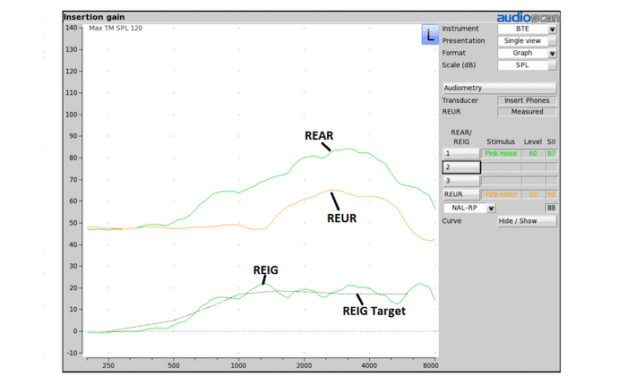Click the 4000 frequency axis label
Screen dimensions: 627x376
[x=369, y=366]
